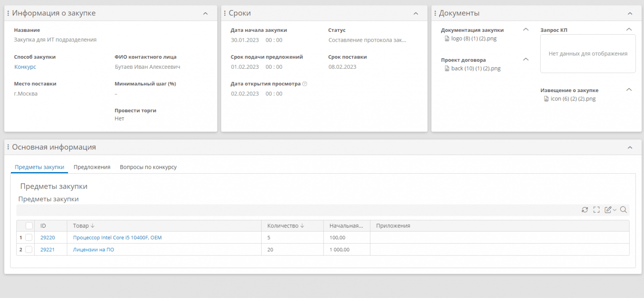Open the logo (8) (1) (2).png document
The height and width of the screenshot is (298, 644).
[474, 39]
